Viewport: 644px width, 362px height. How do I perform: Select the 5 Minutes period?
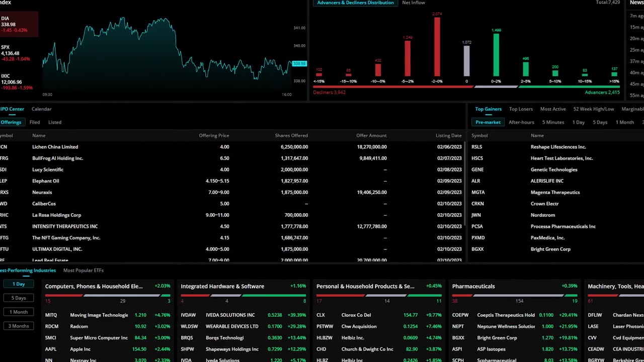(553, 122)
